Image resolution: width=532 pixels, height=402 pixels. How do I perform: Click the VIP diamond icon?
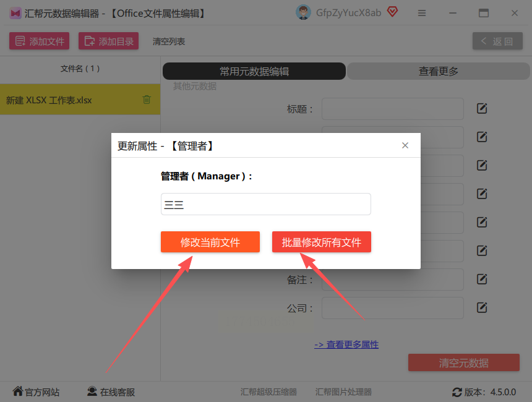[392, 12]
